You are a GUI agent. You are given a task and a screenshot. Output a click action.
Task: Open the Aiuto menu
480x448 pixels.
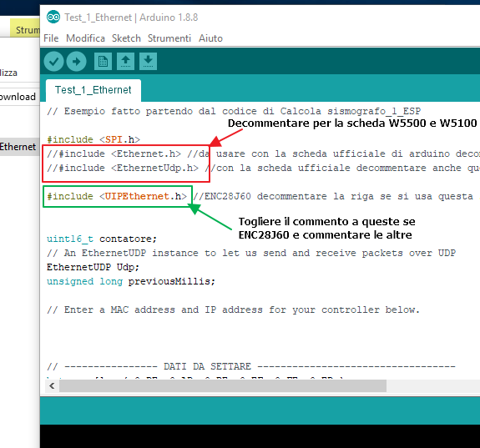(x=210, y=38)
